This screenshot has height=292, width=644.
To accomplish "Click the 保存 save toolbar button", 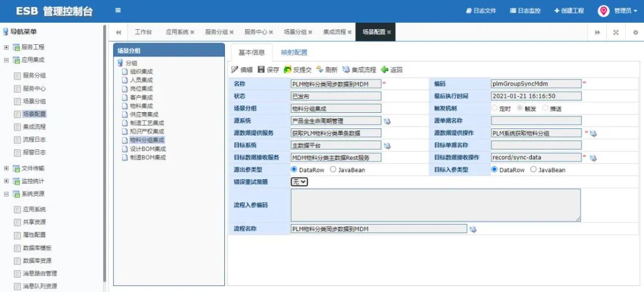I will click(268, 70).
